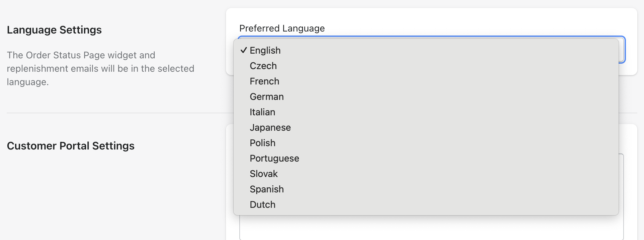Set preferred language to Spanish
The height and width of the screenshot is (240, 644).
click(x=266, y=189)
